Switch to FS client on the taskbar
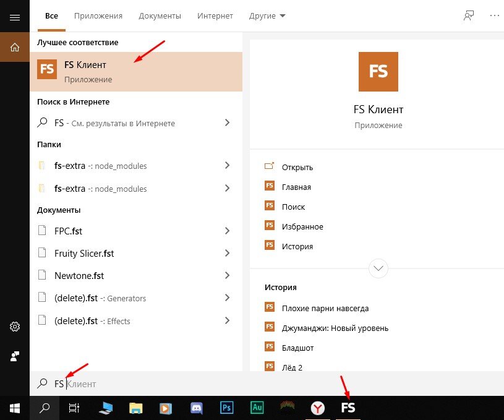The image size is (504, 420). coord(348,408)
